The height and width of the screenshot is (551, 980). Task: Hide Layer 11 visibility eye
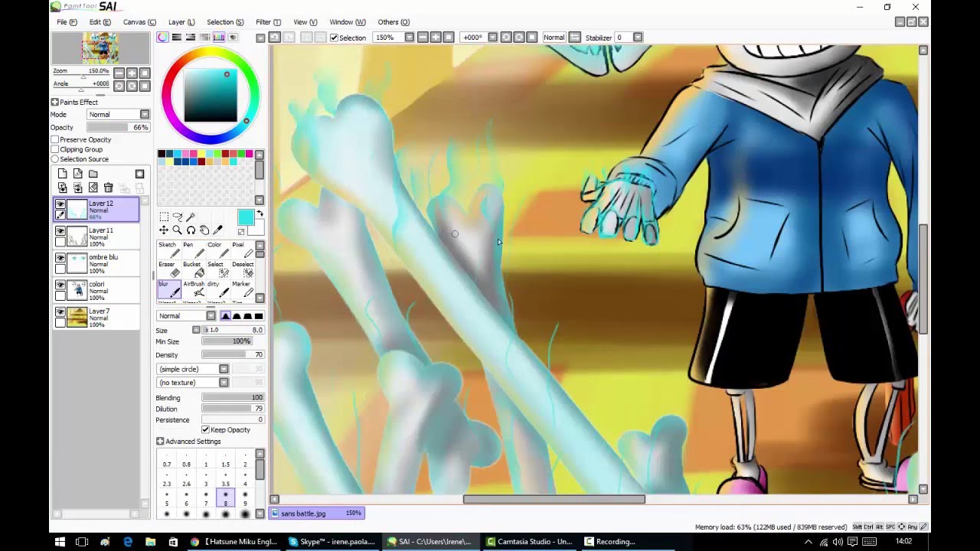point(60,231)
